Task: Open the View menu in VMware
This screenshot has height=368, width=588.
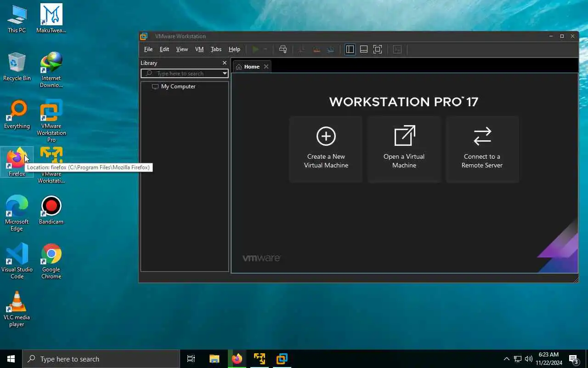Action: (x=182, y=49)
